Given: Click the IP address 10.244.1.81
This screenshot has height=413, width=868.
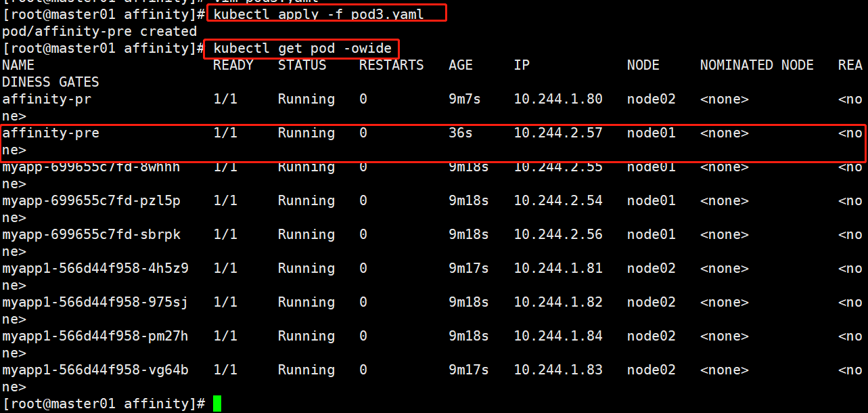Looking at the screenshot, I should (558, 268).
